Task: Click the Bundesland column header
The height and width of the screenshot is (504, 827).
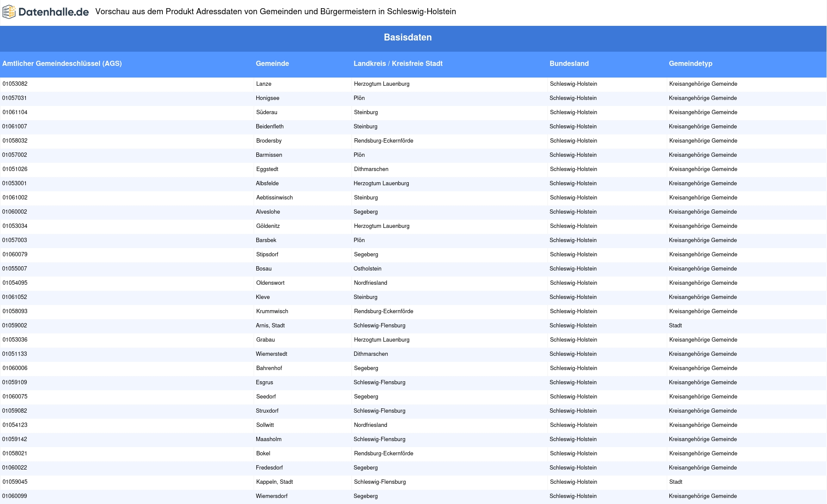Action: point(569,63)
